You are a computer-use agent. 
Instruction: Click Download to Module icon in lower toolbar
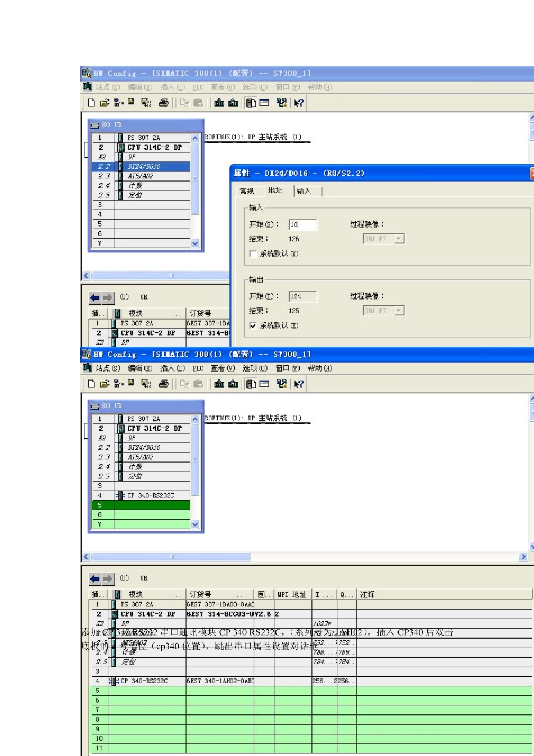coord(219,384)
